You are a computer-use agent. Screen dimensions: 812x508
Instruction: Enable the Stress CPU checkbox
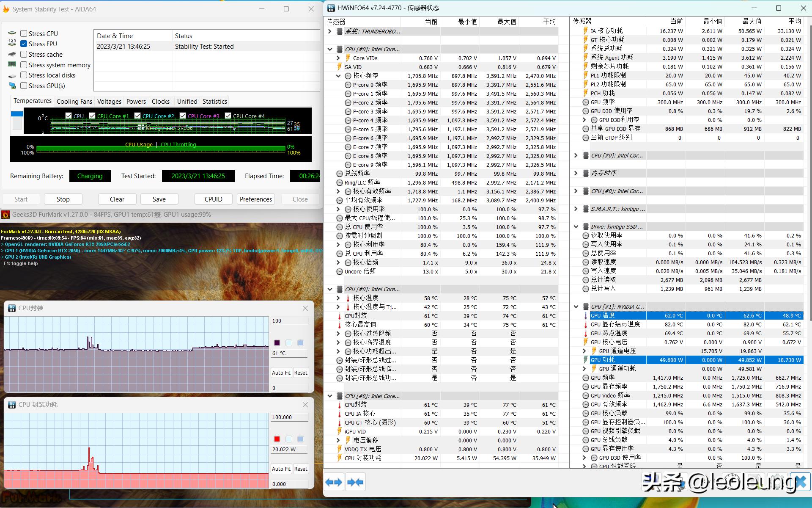pos(24,33)
